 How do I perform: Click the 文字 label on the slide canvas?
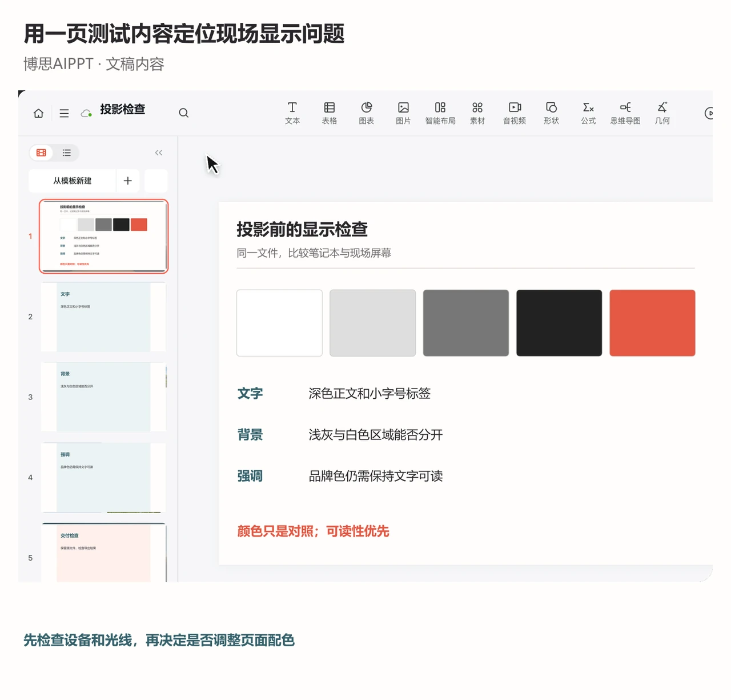250,393
